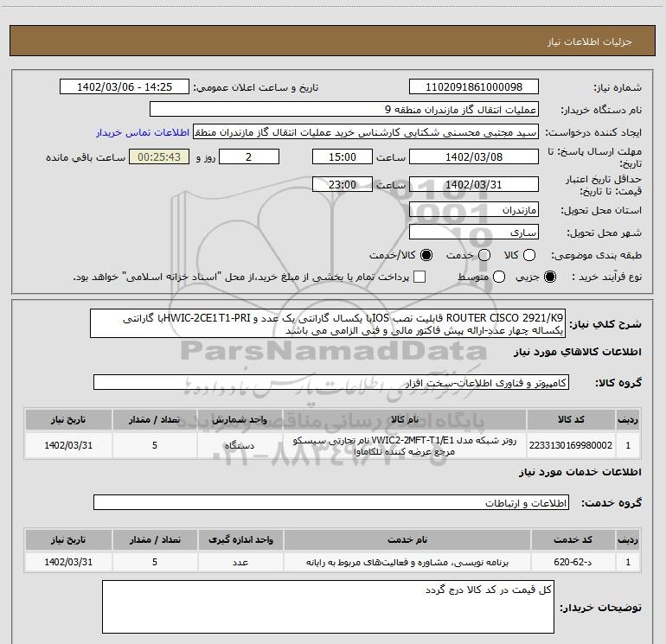Click need date 1402/03/31 in services row
The height and width of the screenshot is (644, 666).
68,562
